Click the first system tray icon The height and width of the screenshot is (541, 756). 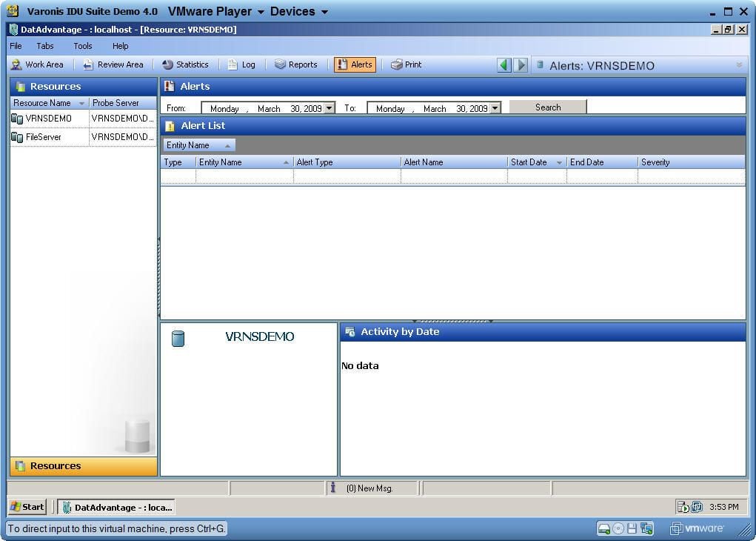(683, 507)
